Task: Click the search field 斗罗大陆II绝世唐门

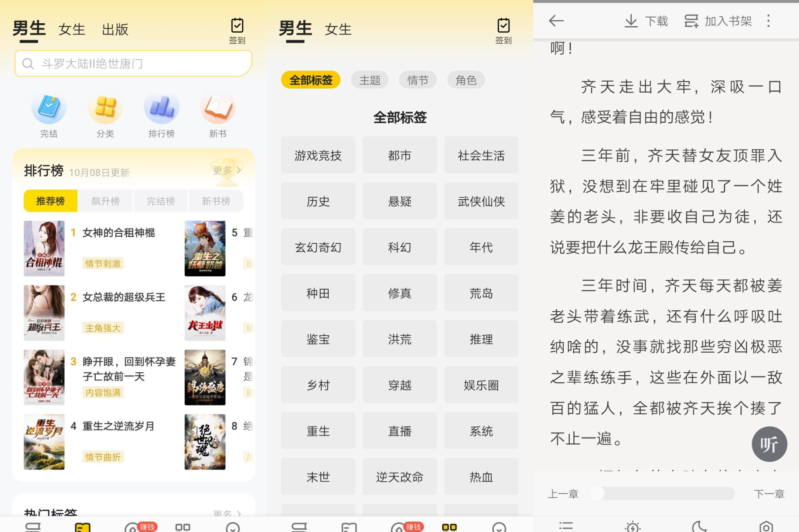Action: (133, 64)
